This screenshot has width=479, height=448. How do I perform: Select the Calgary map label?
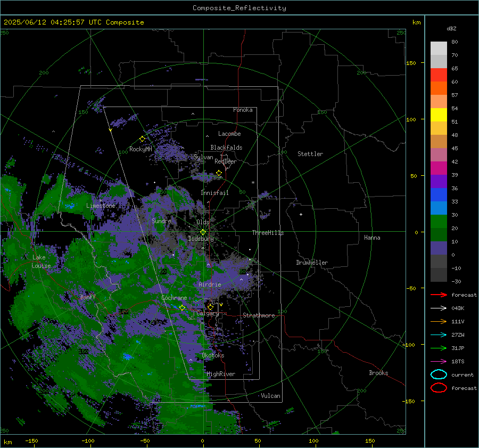click(x=208, y=313)
